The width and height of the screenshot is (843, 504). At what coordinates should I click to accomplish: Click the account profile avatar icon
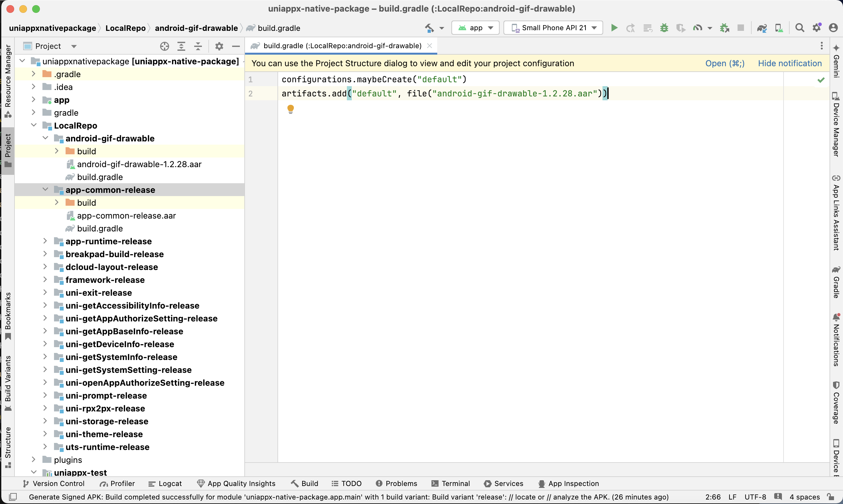(x=833, y=28)
